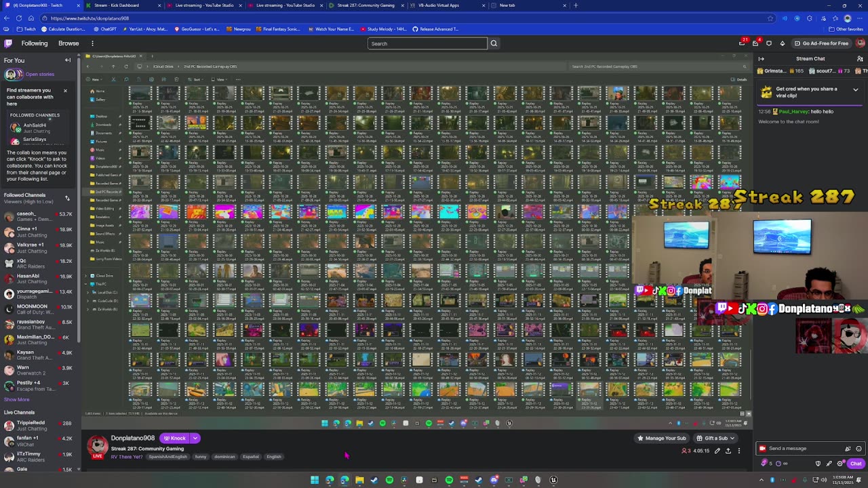Click Manage Your Sub button
The height and width of the screenshot is (488, 868).
661,438
